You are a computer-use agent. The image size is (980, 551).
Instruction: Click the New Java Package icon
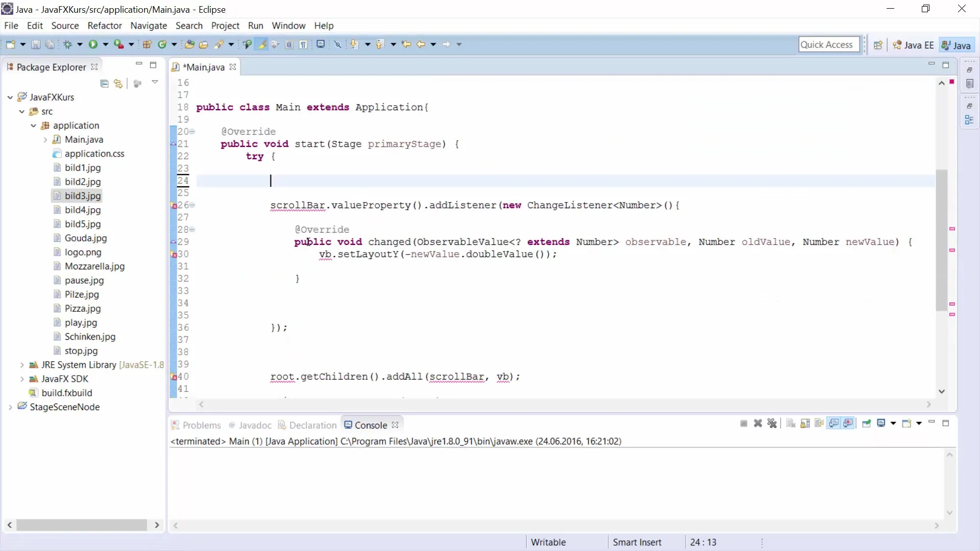147,44
